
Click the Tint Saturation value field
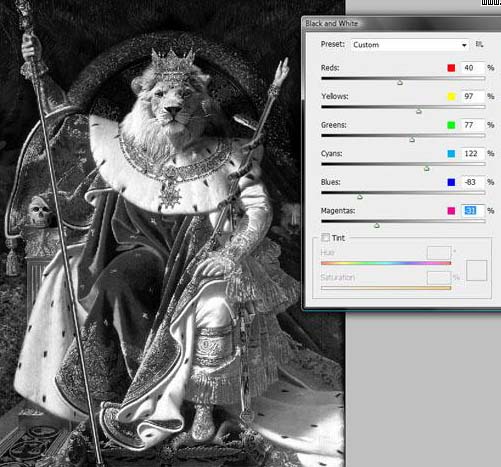click(x=439, y=278)
